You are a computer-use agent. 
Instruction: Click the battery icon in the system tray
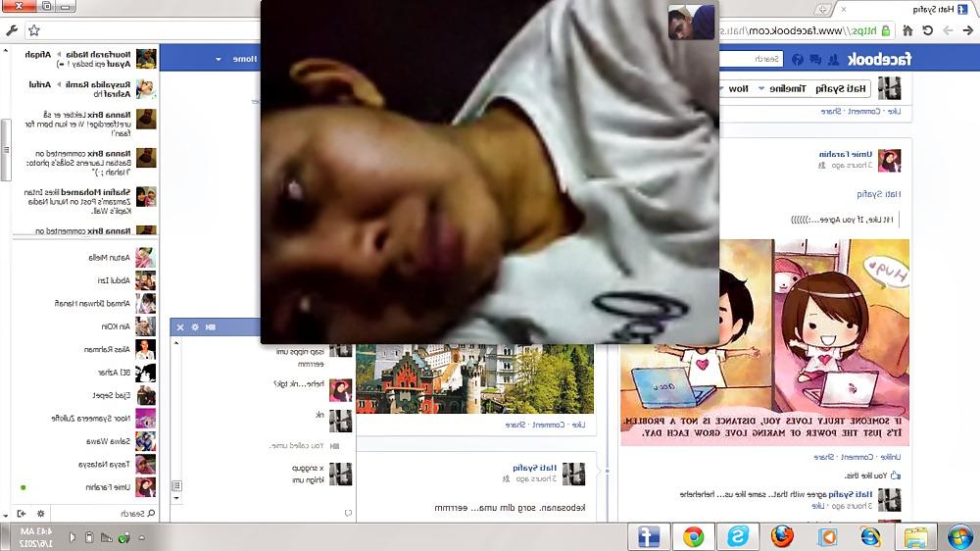coord(89,537)
